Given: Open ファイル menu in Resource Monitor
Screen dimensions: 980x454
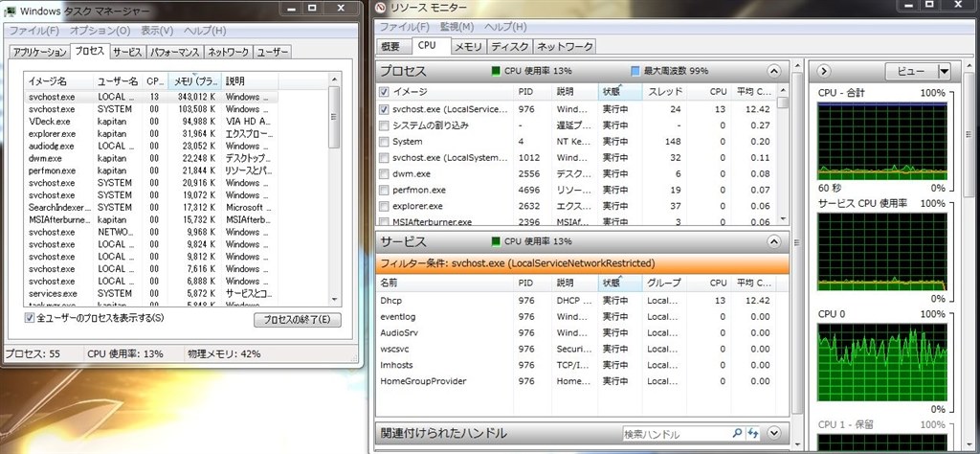Looking at the screenshot, I should pos(405,27).
